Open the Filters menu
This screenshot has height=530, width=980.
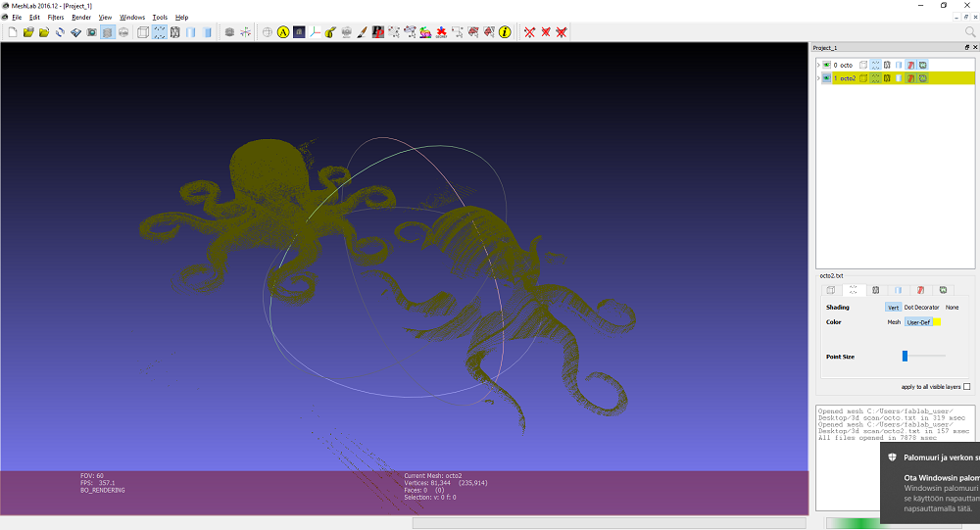56,18
